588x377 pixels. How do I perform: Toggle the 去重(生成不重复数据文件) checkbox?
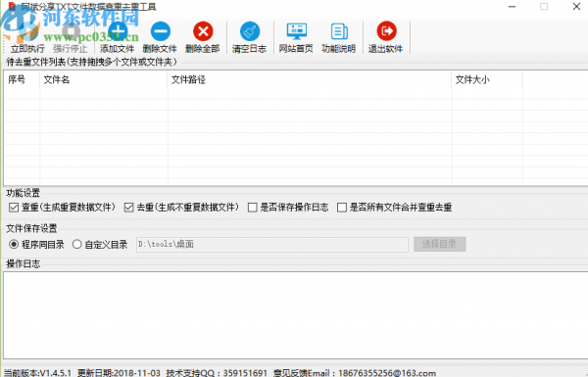(x=129, y=208)
